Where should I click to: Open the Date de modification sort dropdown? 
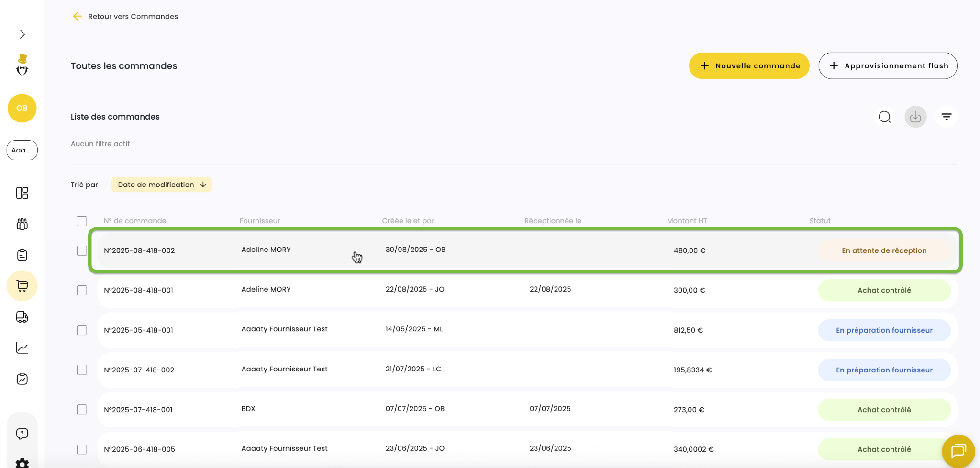pos(161,185)
